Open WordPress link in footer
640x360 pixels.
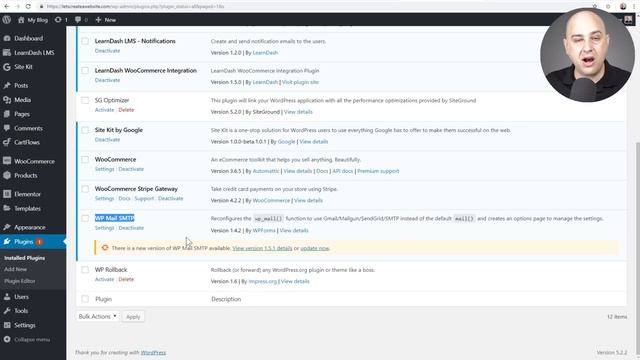[x=153, y=353]
